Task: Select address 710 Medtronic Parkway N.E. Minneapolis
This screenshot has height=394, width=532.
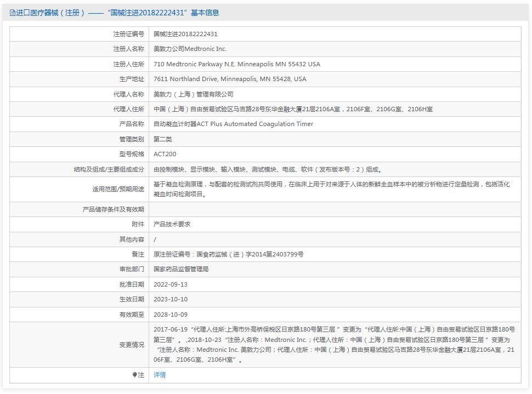Action: click(x=237, y=64)
